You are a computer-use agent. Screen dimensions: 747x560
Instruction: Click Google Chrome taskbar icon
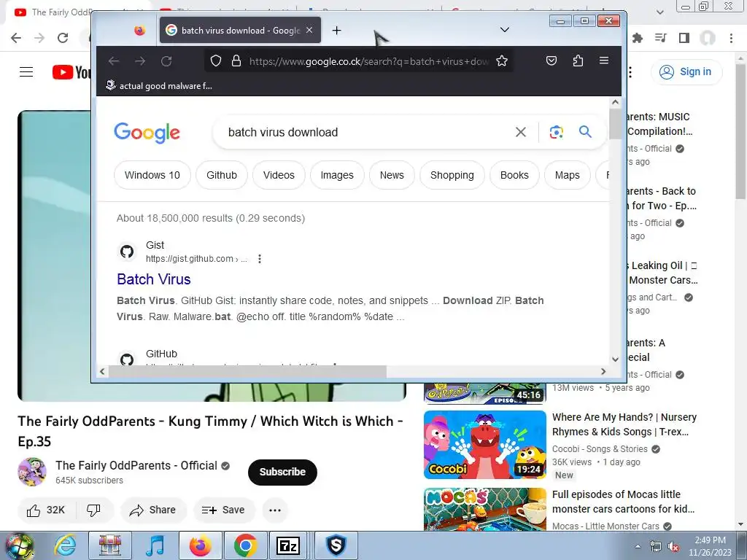[245, 545]
